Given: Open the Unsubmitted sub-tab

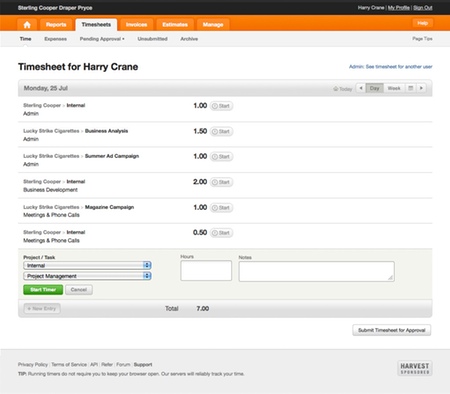Looking at the screenshot, I should click(x=152, y=39).
